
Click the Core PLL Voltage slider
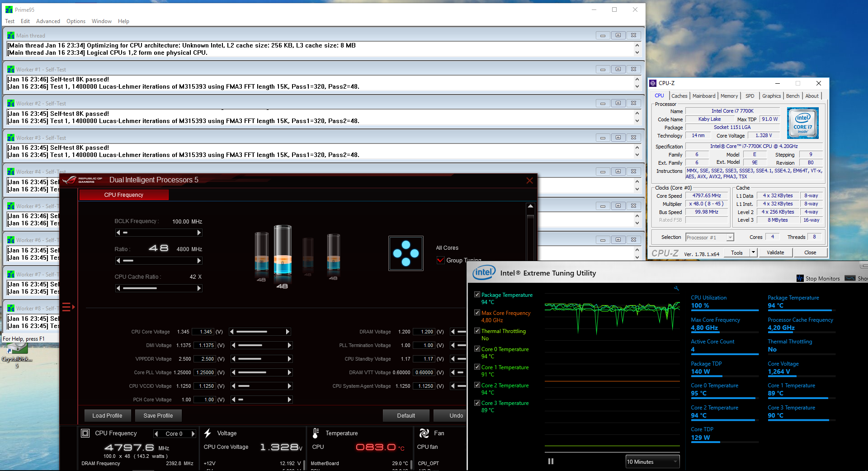coord(262,372)
